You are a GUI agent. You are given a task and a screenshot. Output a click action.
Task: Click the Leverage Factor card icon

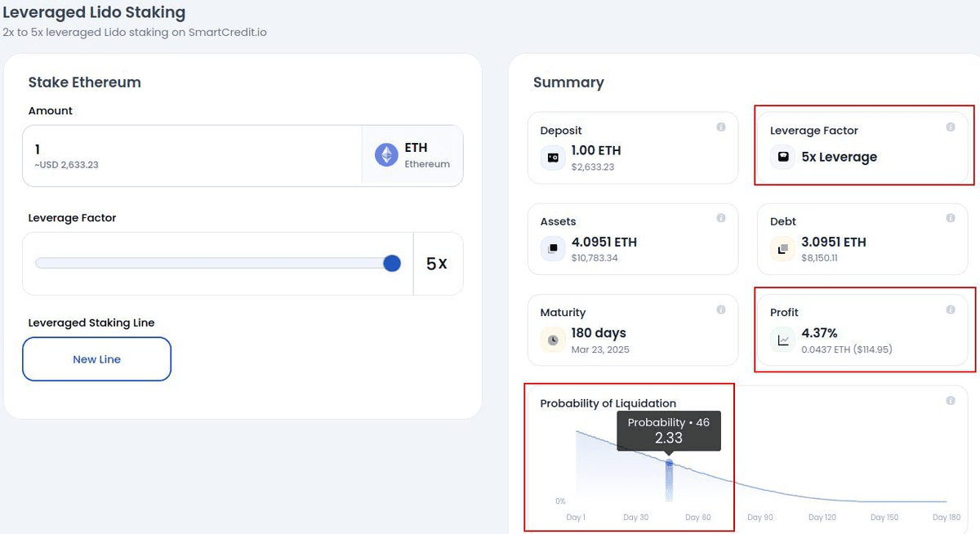783,157
